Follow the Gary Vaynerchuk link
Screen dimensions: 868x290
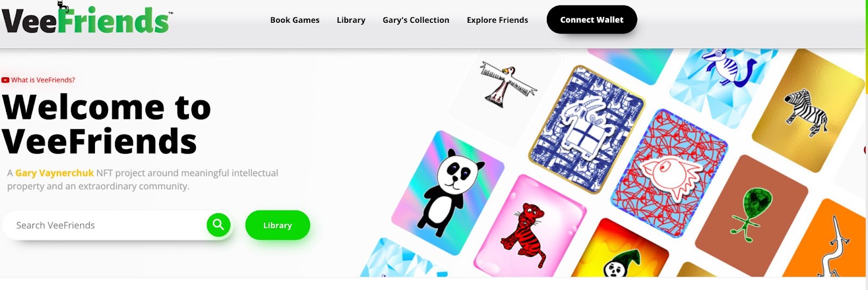pyautogui.click(x=54, y=173)
